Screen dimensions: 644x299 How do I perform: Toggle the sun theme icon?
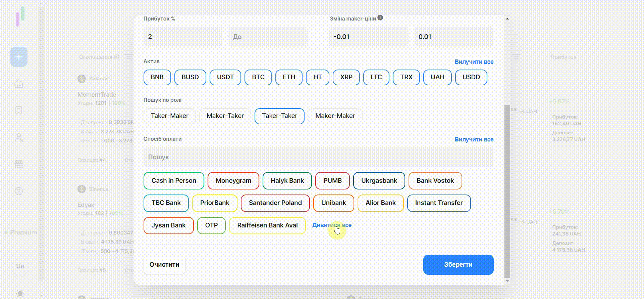click(20, 293)
